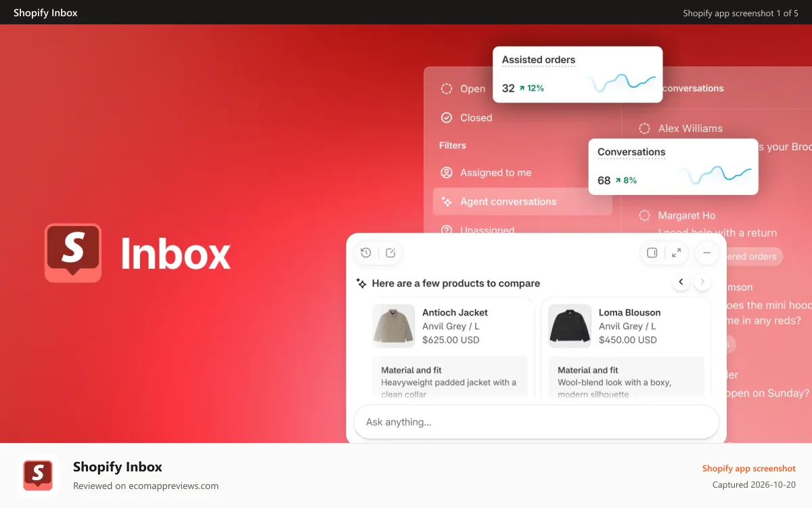Select the Closed checkmark icon
Image resolution: width=812 pixels, height=508 pixels.
coord(447,118)
